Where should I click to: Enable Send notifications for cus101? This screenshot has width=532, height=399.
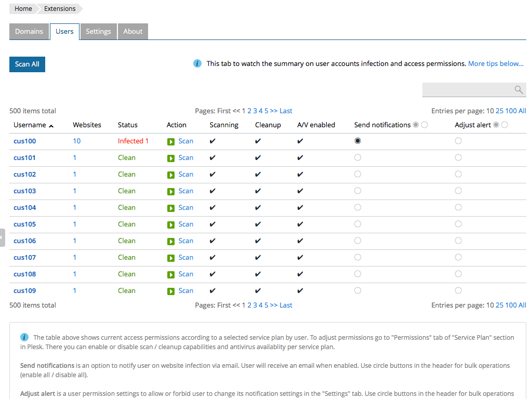pyautogui.click(x=357, y=157)
